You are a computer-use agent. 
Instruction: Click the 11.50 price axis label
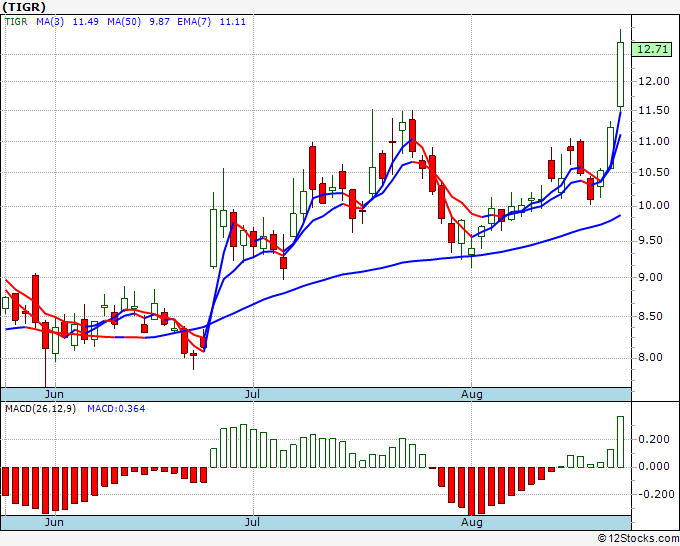pos(654,111)
